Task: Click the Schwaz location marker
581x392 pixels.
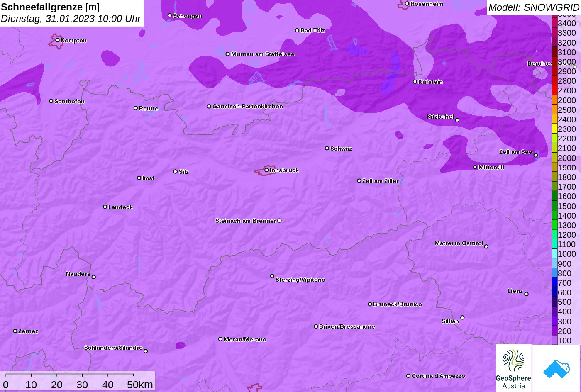Action: 327,148
